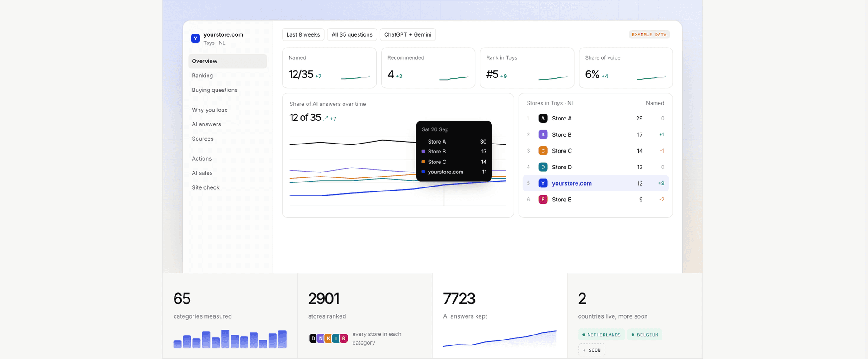Click the stacked store badges under stores ranked
Viewport: 868px width, 359px height.
[329, 338]
